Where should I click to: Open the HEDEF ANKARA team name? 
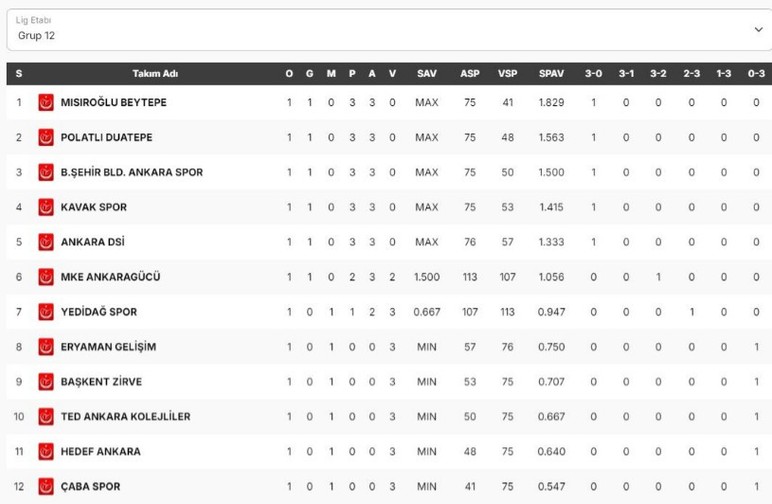tap(100, 452)
